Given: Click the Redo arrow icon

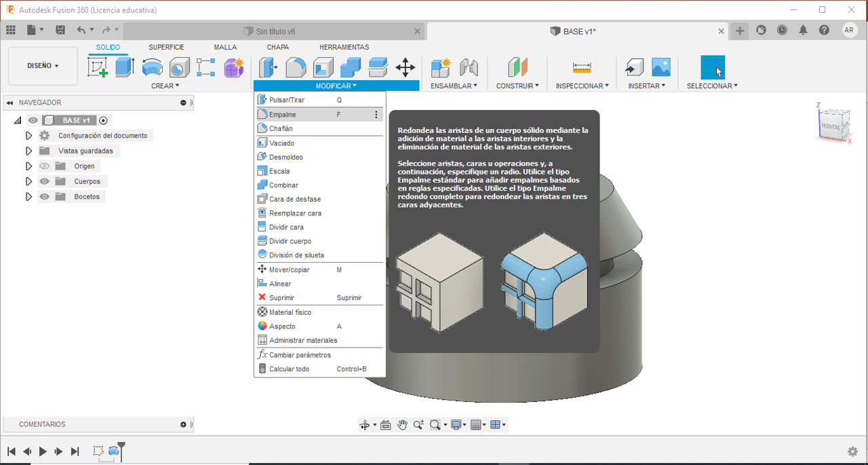Looking at the screenshot, I should (106, 30).
